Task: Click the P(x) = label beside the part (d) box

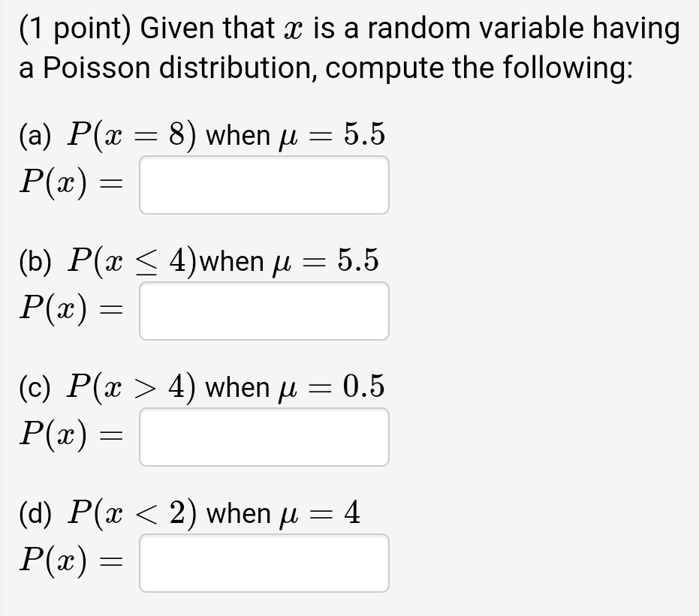Action: click(x=71, y=562)
